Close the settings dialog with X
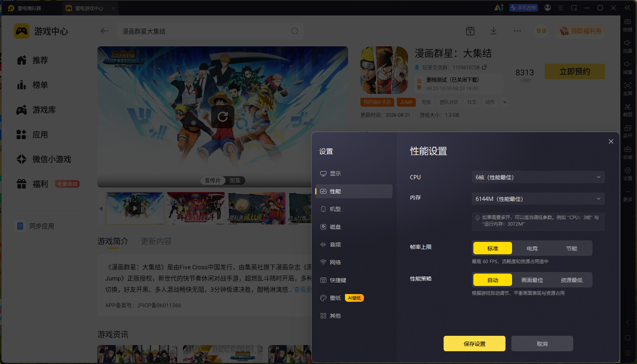637x364 pixels. tap(611, 141)
